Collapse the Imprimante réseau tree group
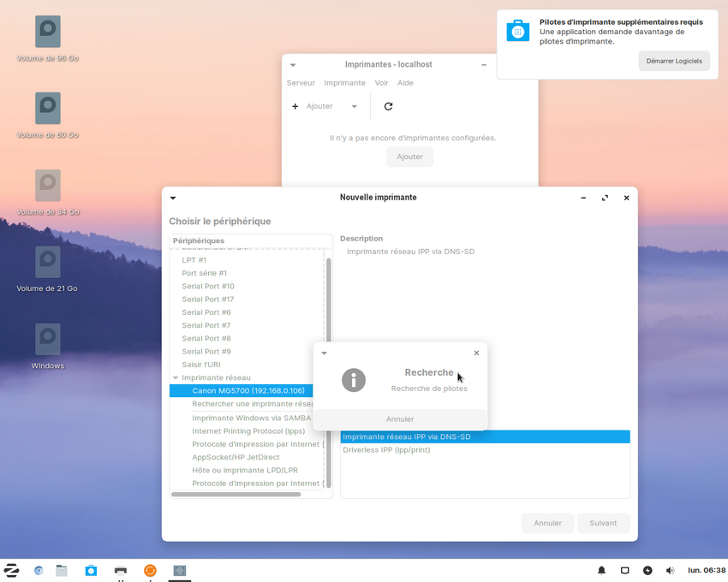 point(176,377)
